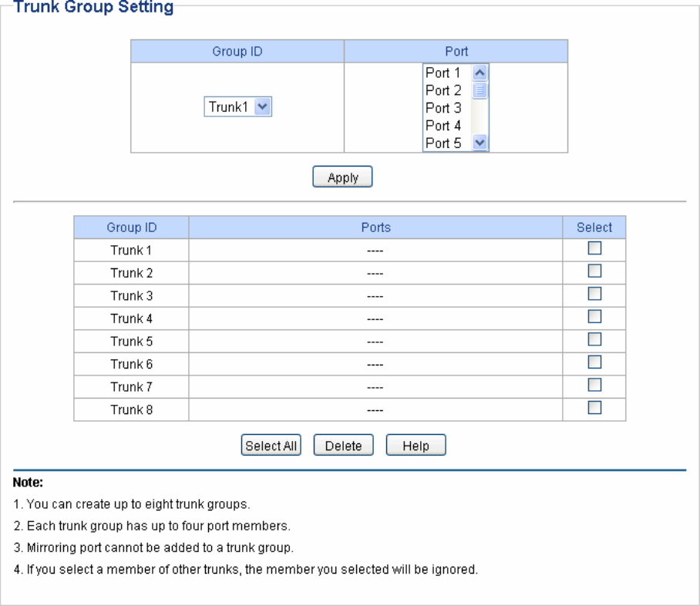The height and width of the screenshot is (606, 700).
Task: Toggle the Trunk 6 checkbox
Action: click(594, 362)
